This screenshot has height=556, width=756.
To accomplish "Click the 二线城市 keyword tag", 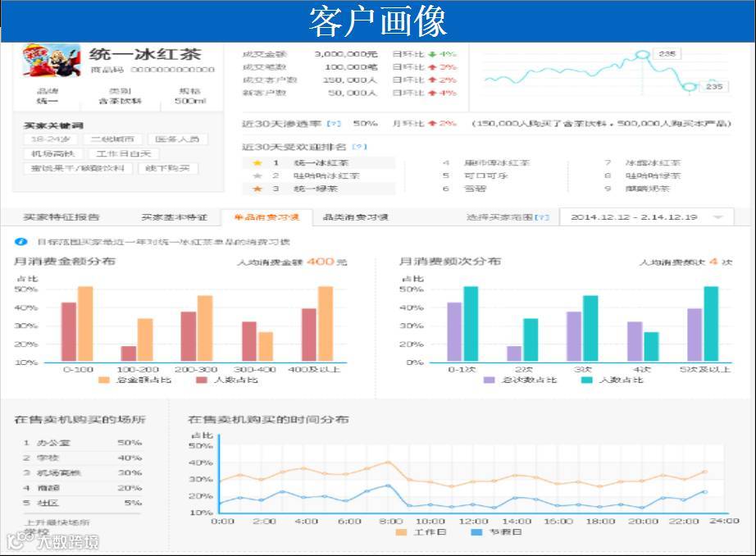I will click(x=112, y=139).
